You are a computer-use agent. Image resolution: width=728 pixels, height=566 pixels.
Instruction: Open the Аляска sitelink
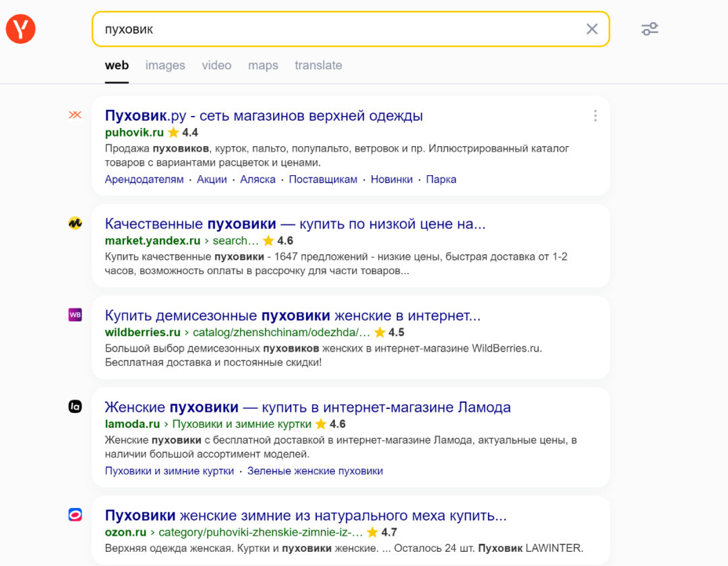pyautogui.click(x=257, y=179)
